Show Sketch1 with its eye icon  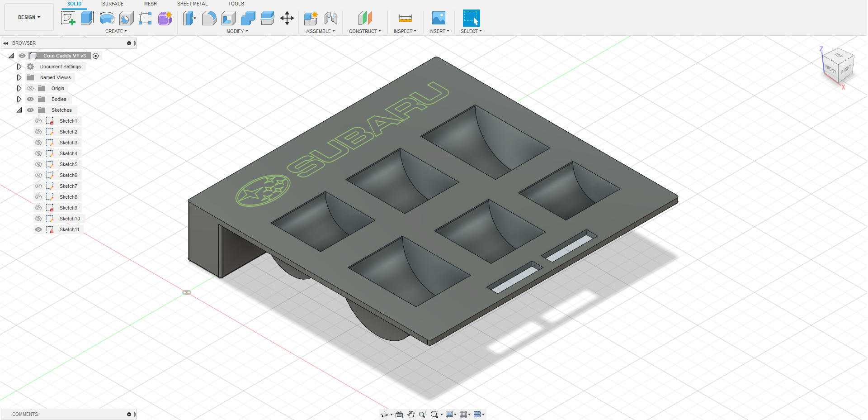click(38, 121)
